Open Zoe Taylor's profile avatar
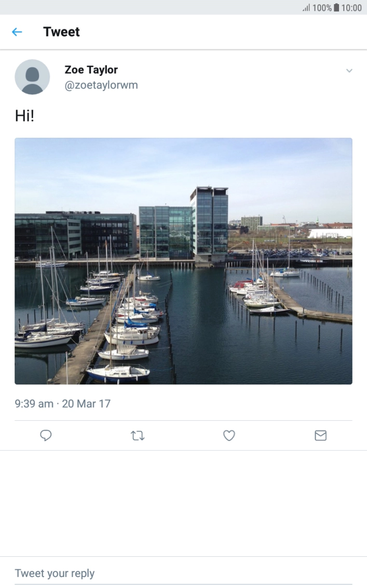 pyautogui.click(x=32, y=77)
